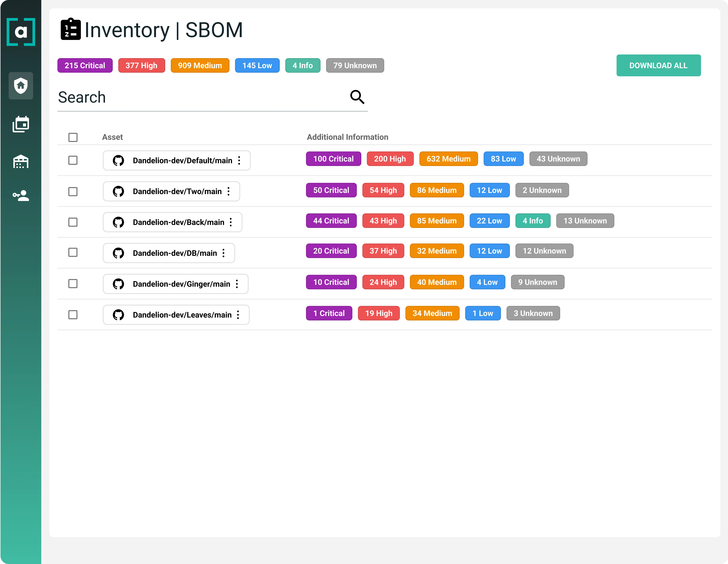
Task: Open the user access key sidebar icon
Action: click(x=21, y=195)
